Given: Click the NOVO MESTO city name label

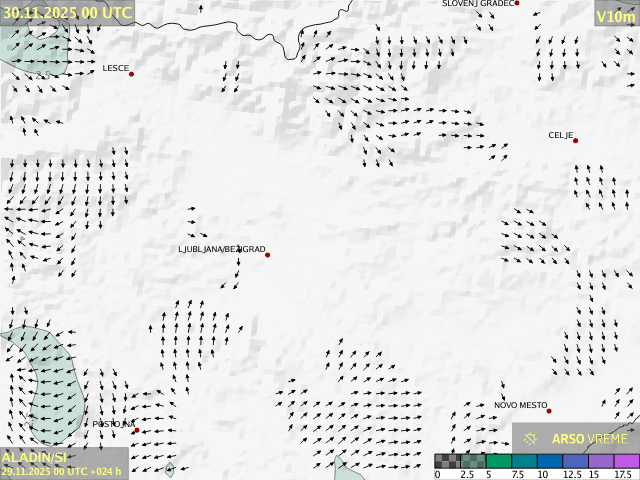Looking at the screenshot, I should click(x=520, y=405).
